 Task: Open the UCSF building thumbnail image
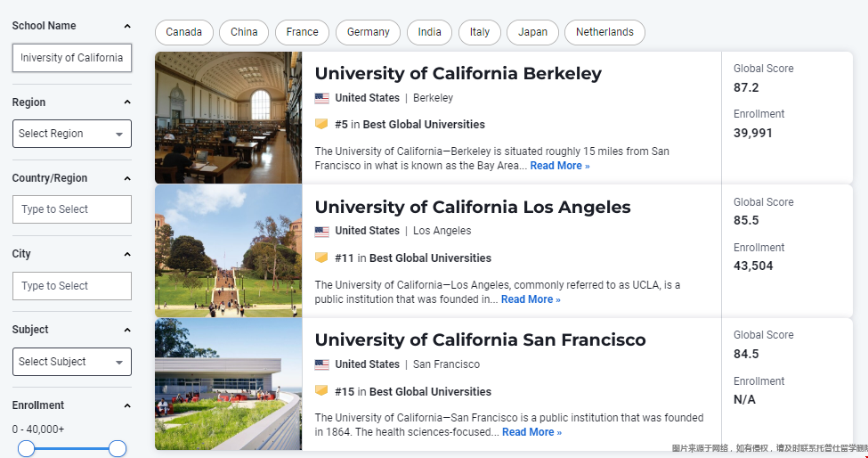pyautogui.click(x=228, y=384)
